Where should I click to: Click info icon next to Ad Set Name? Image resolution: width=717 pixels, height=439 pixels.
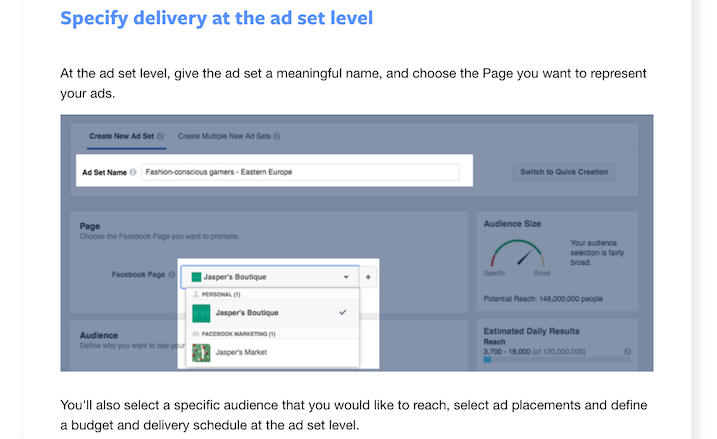133,172
